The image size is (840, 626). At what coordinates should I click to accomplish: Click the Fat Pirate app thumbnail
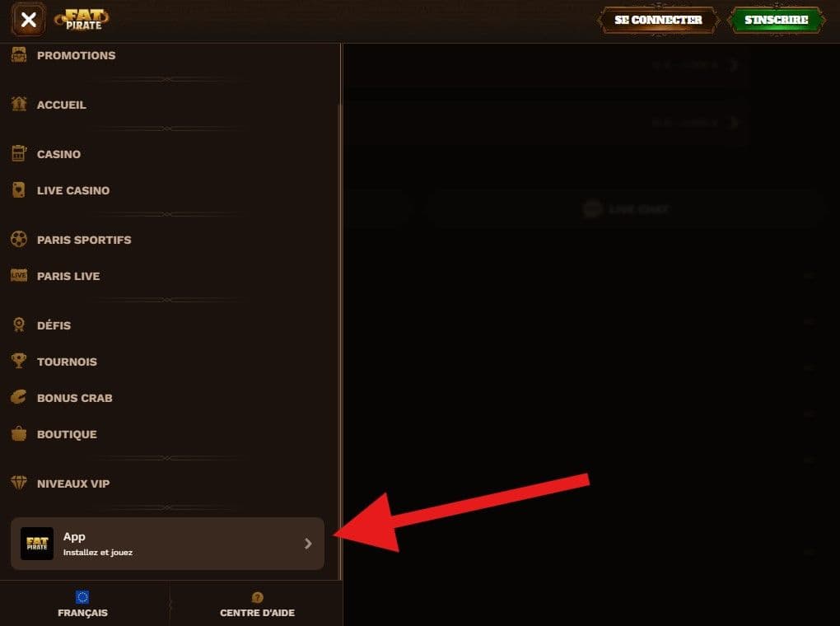click(37, 544)
